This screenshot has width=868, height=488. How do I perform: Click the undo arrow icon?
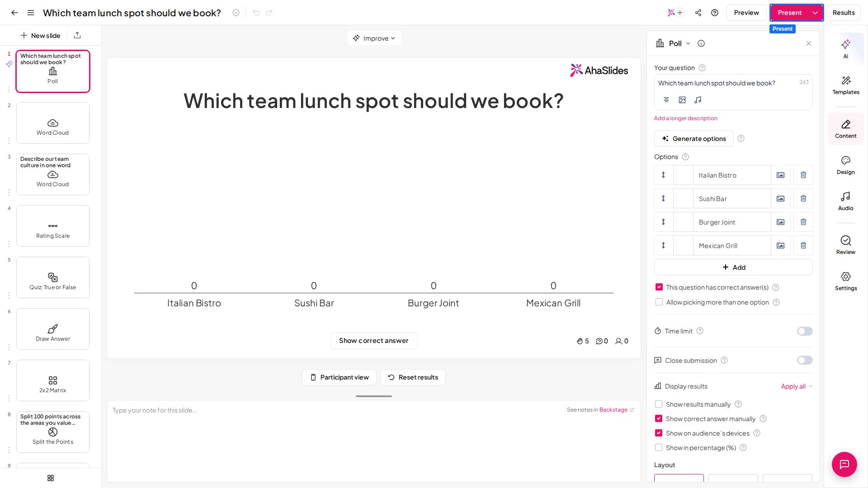(256, 13)
